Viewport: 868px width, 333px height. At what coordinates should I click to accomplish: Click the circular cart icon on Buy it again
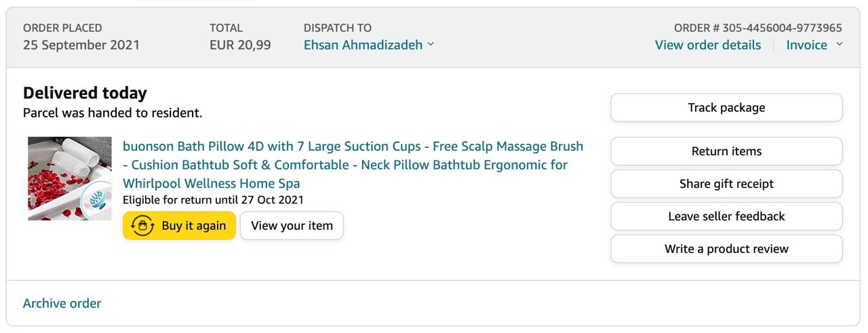pyautogui.click(x=142, y=226)
